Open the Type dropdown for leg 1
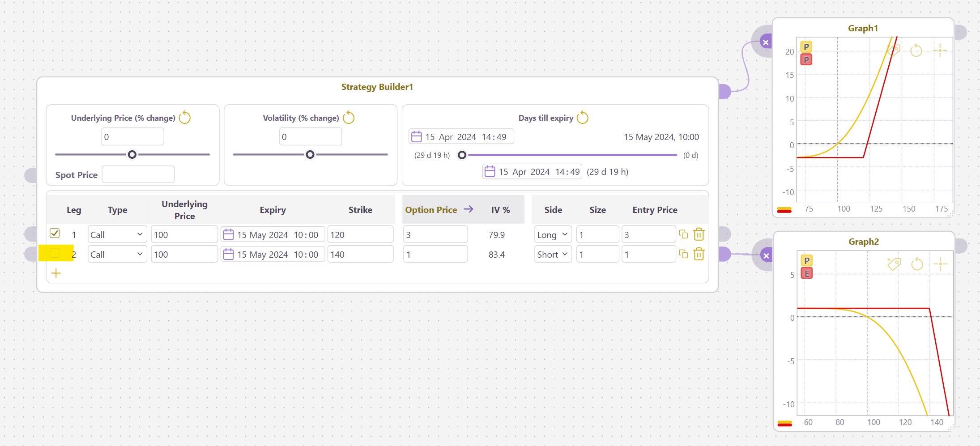The height and width of the screenshot is (446, 980). [x=117, y=234]
